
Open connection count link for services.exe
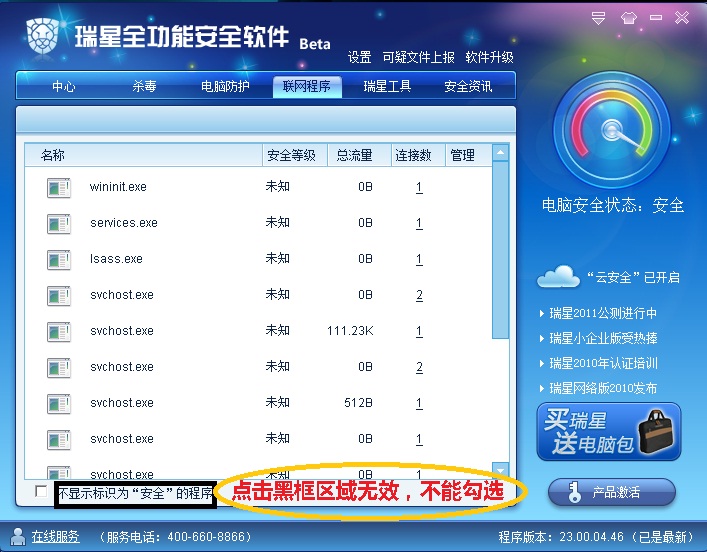coord(419,223)
